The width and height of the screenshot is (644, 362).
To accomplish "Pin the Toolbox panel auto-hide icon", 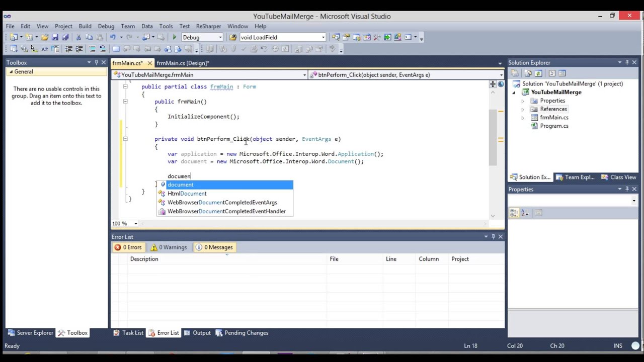I will point(96,62).
